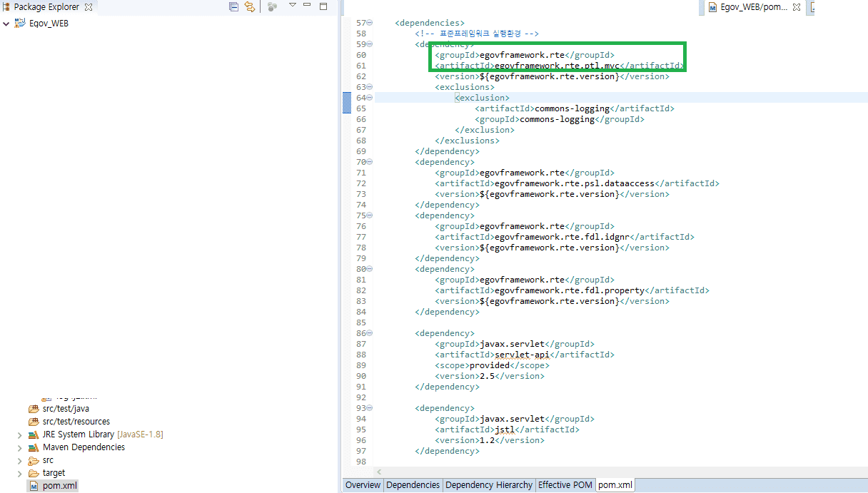Switch to the Dependencies tab

[x=413, y=485]
